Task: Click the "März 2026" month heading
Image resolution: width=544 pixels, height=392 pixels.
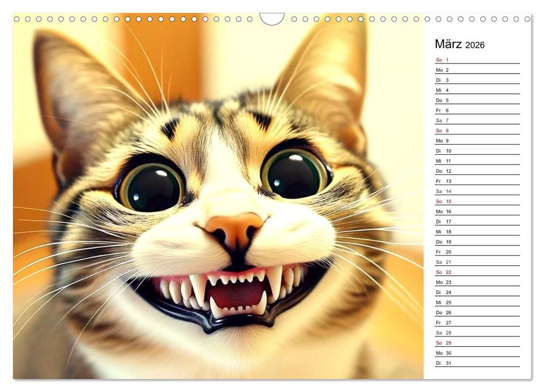Action: coord(459,44)
